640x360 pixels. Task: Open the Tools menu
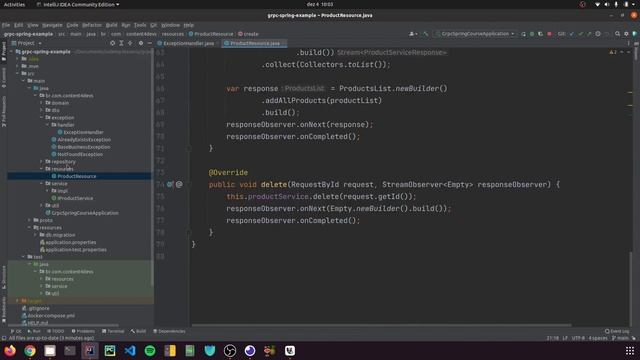coord(140,25)
